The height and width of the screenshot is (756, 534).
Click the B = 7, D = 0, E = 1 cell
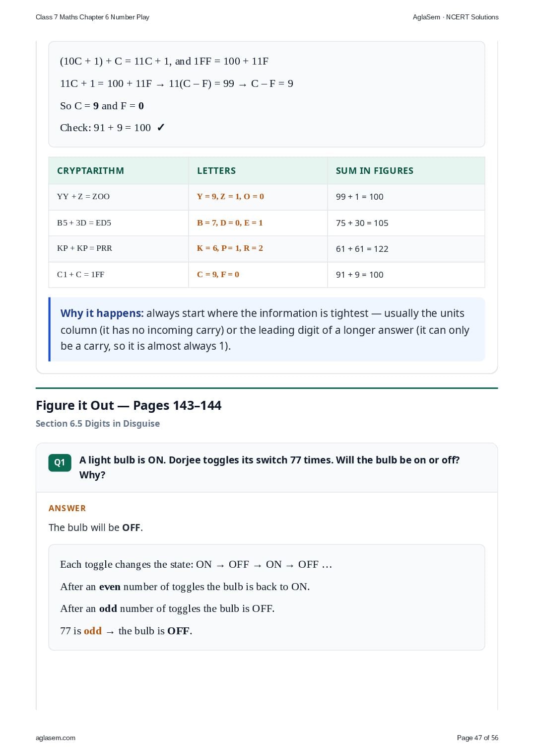pos(258,223)
